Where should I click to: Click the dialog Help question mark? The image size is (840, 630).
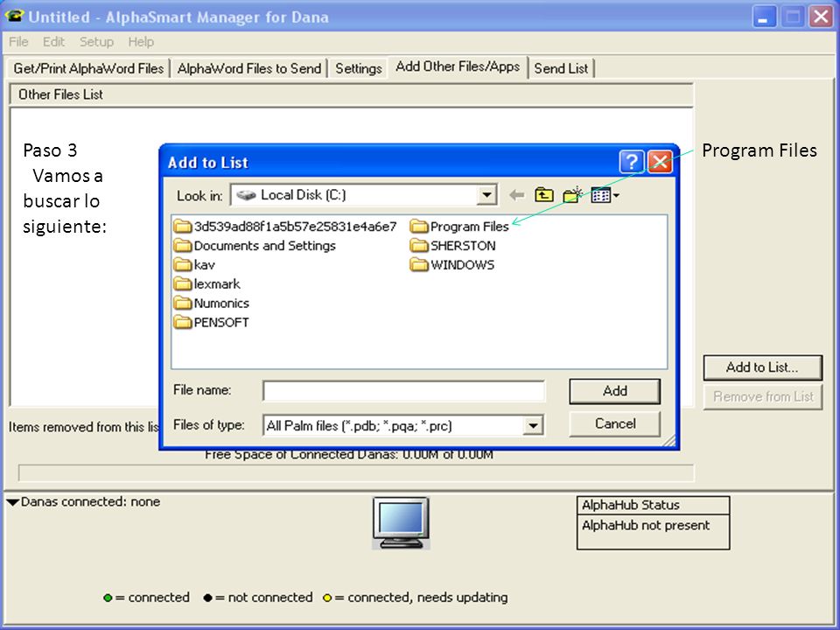632,161
